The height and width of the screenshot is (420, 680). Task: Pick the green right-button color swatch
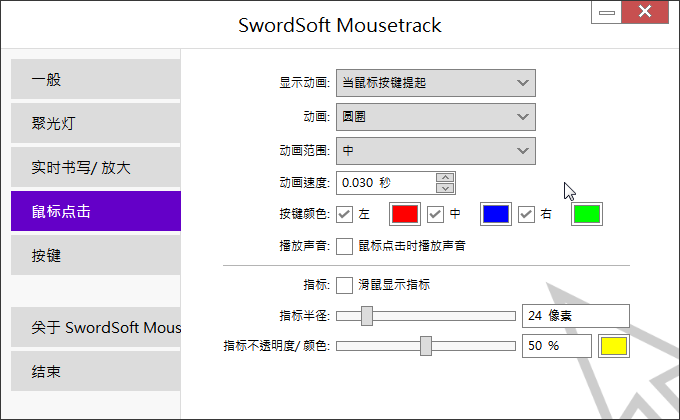587,214
